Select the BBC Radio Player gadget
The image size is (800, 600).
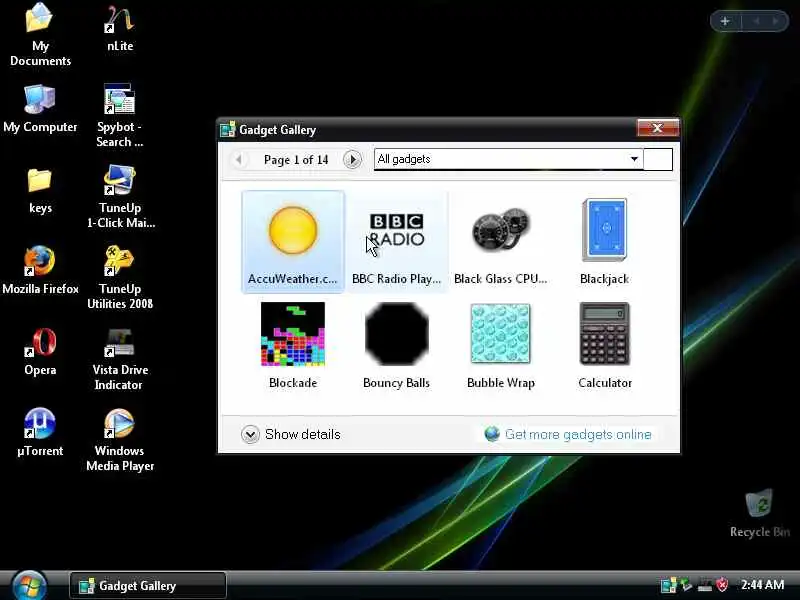pos(396,242)
